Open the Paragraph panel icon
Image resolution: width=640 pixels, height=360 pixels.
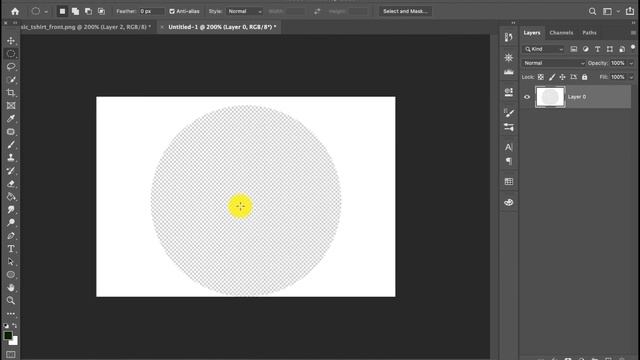[x=509, y=161]
